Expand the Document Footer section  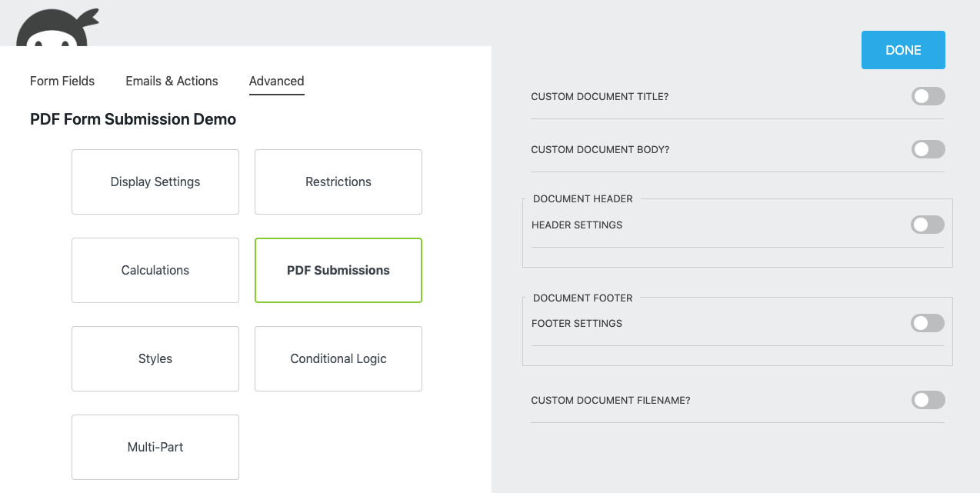coord(582,298)
